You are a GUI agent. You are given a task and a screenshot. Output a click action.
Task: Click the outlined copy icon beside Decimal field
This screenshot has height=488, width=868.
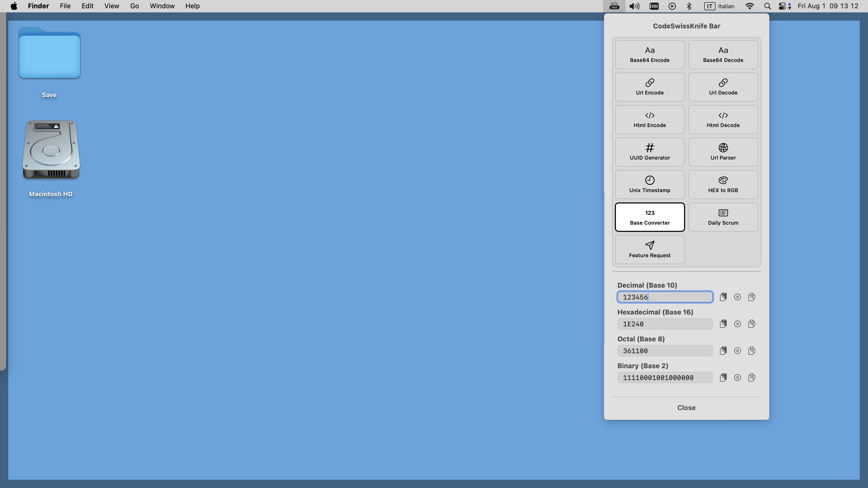tap(751, 297)
